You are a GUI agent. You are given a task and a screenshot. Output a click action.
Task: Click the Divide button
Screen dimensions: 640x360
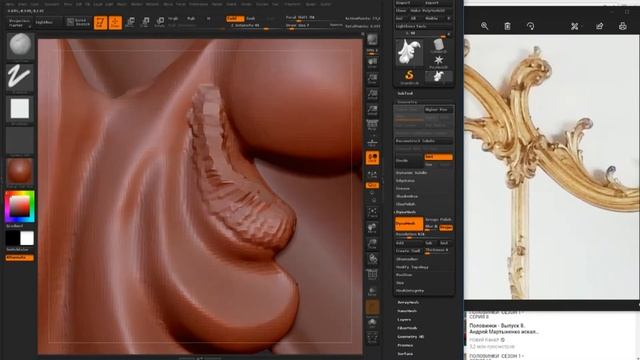(x=409, y=161)
